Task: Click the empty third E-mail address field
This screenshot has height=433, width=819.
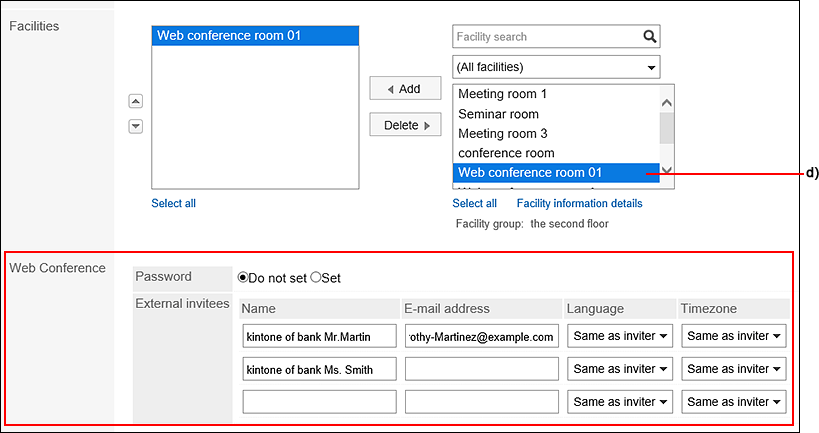Action: pyautogui.click(x=482, y=402)
